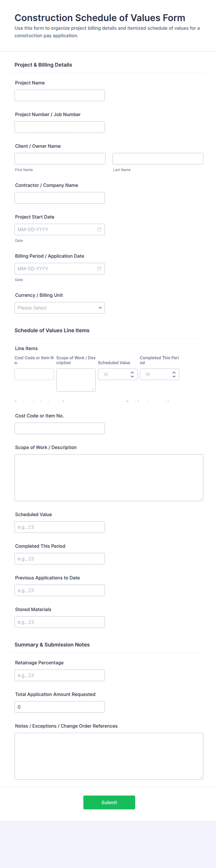
Task: Click Line Items table cost code cell
Action: (34, 374)
